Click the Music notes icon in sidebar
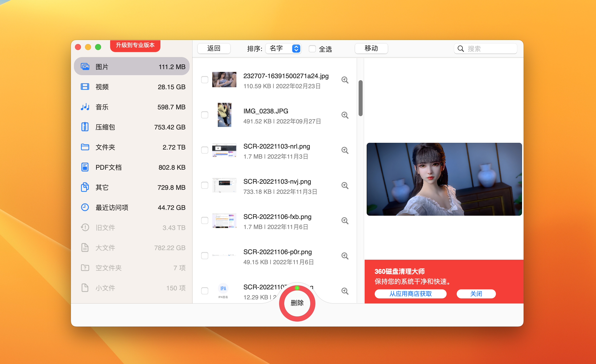 [85, 107]
